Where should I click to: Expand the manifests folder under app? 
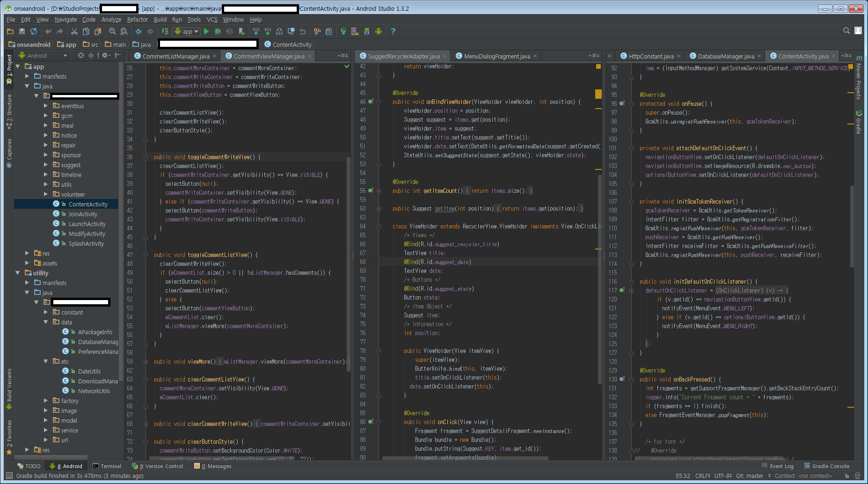(x=27, y=76)
